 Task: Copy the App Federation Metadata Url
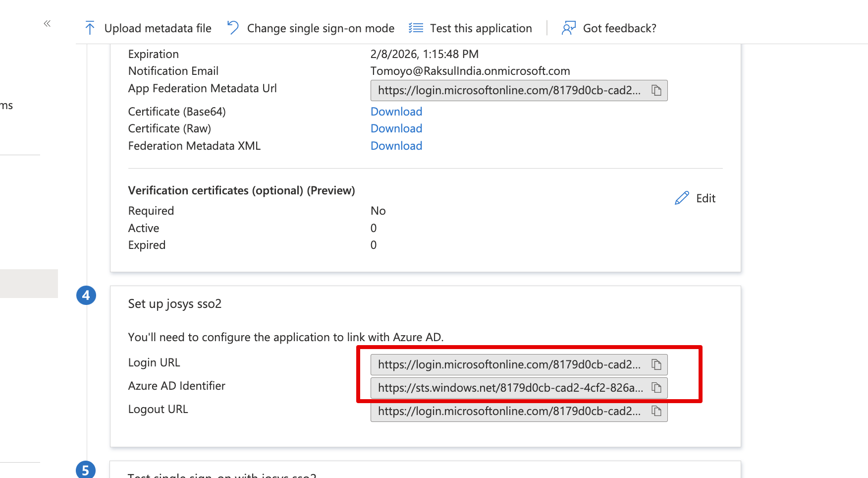[656, 90]
